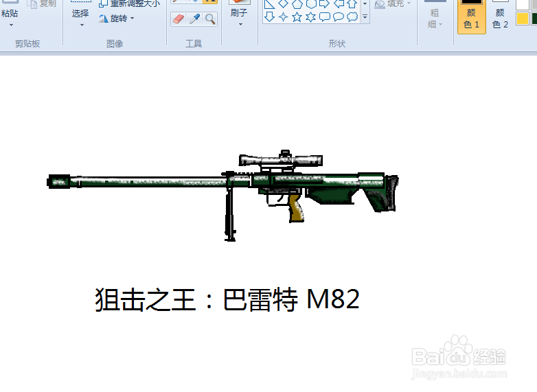Click the brown pistol grip of rifle
The image size is (537, 392).
(296, 208)
